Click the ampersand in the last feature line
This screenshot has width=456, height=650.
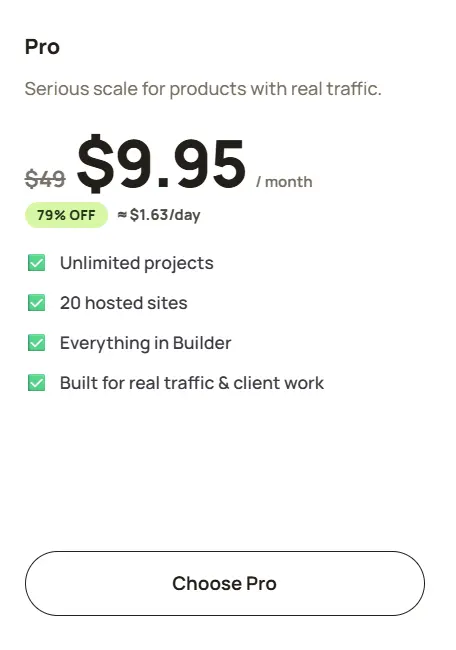pyautogui.click(x=223, y=383)
